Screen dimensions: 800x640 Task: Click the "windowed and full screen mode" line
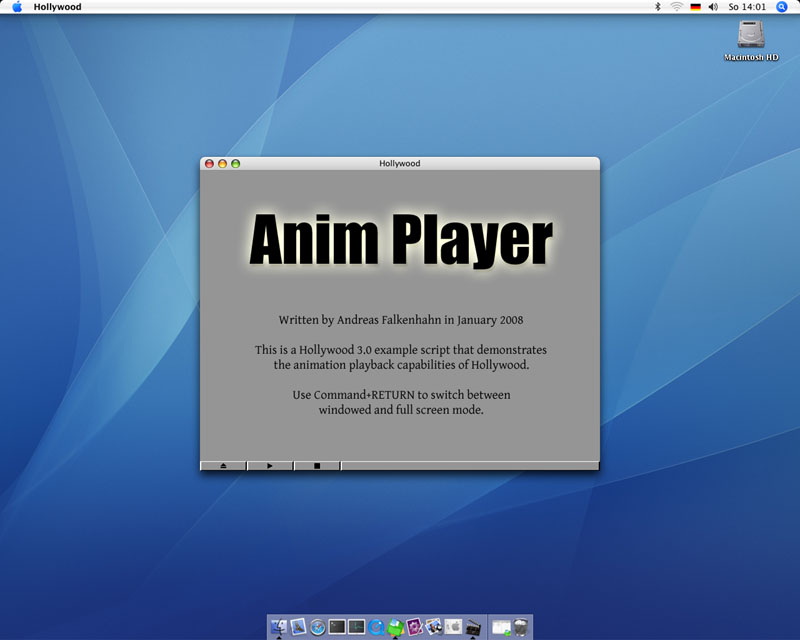pos(401,410)
